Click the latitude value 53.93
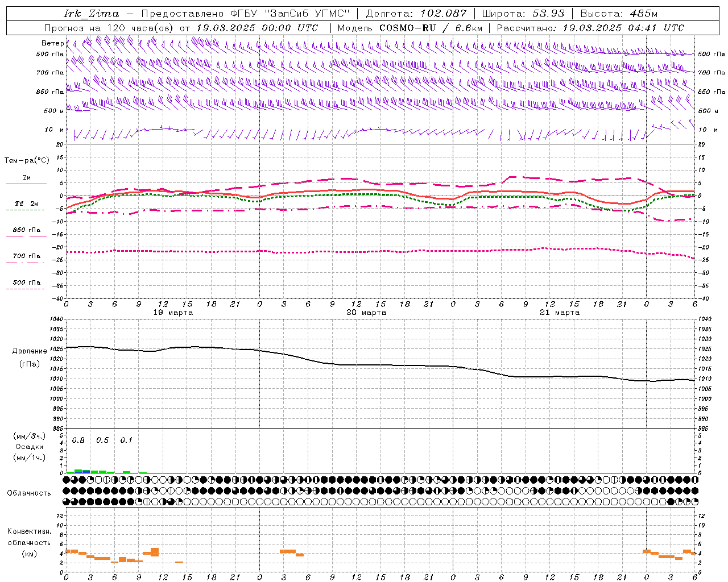Image resolution: width=728 pixels, height=582 pixels. 549,13
